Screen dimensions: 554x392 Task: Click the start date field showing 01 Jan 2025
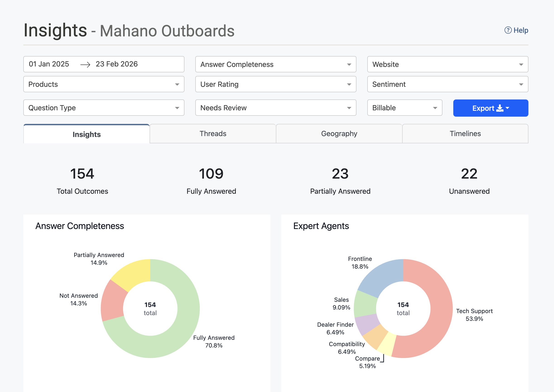[x=48, y=64]
